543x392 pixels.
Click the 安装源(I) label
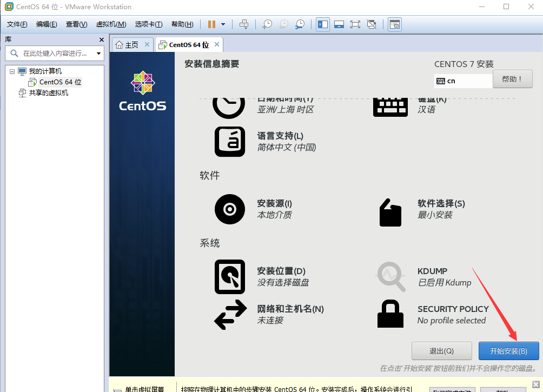(275, 203)
